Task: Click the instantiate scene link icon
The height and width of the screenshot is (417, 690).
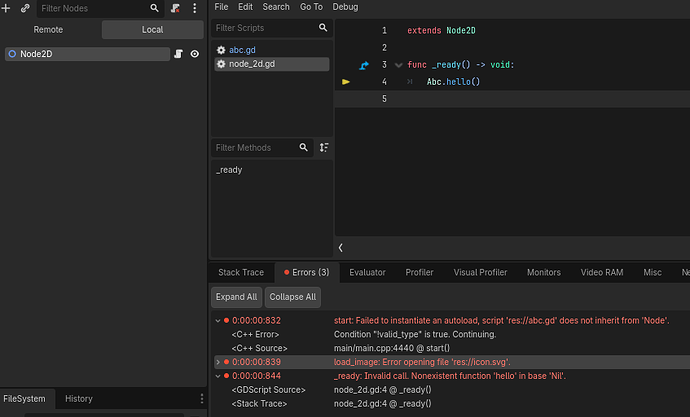Action: pos(25,8)
